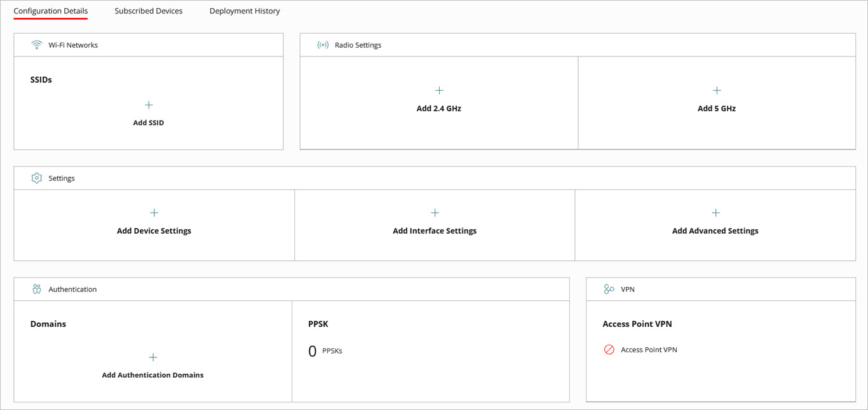Click the Radio Settings antenna icon
Screen dimensions: 868x410
pos(323,44)
